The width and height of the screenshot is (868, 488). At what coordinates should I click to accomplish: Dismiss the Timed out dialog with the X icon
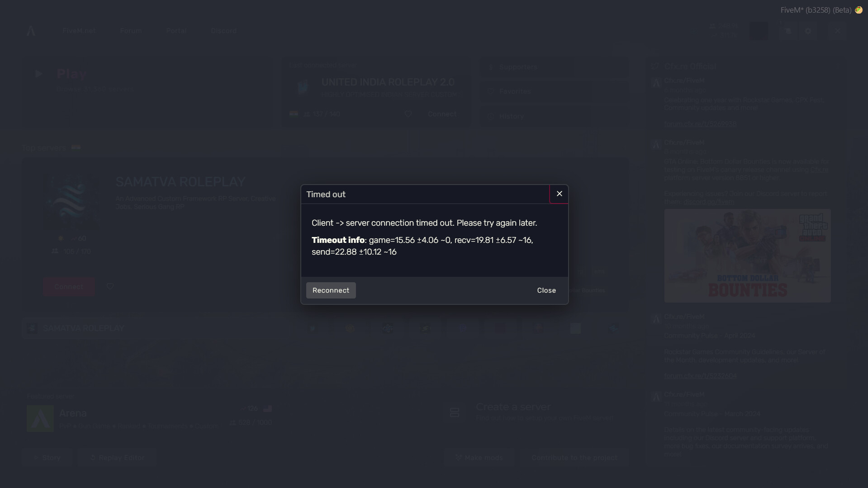(x=559, y=194)
